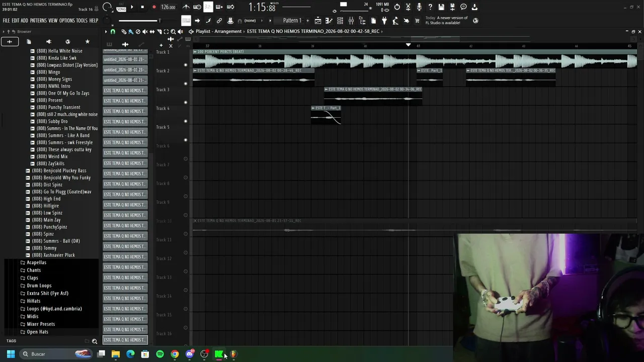This screenshot has height=362, width=644.
Task: Click the FL Studio update notice
Action: 447,20
